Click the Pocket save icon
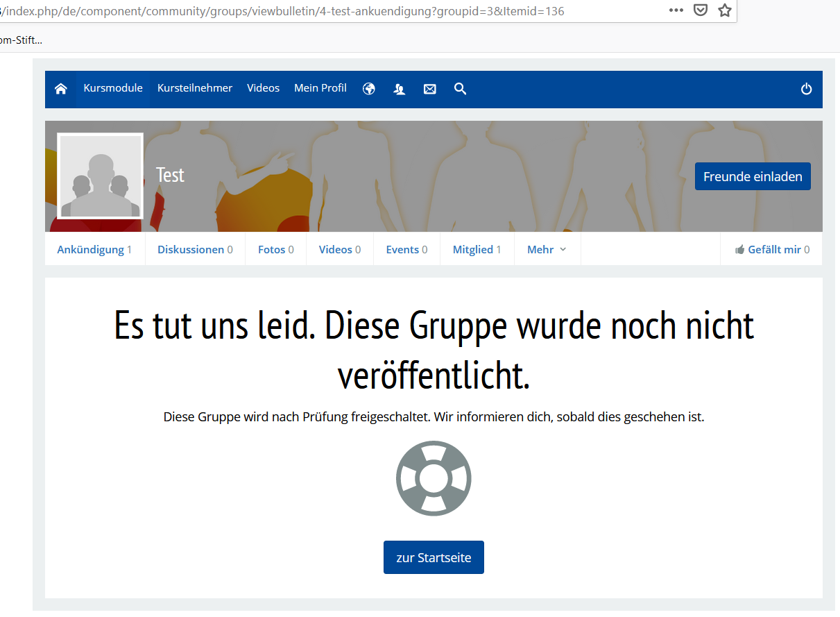 701,10
